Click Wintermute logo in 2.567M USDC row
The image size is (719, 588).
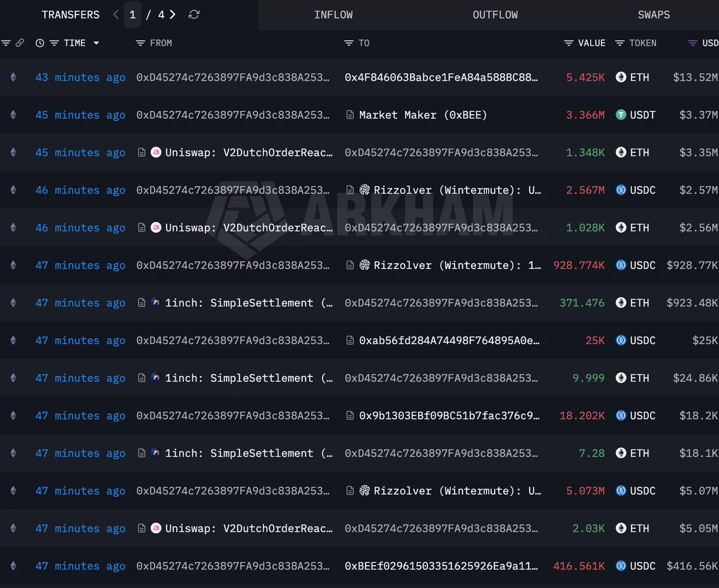[364, 190]
